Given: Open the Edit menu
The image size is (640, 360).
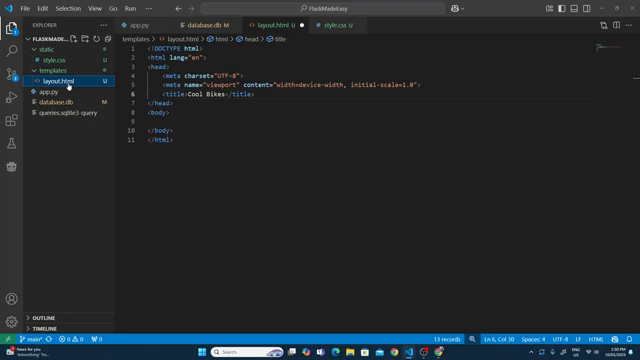Looking at the screenshot, I should point(42,8).
